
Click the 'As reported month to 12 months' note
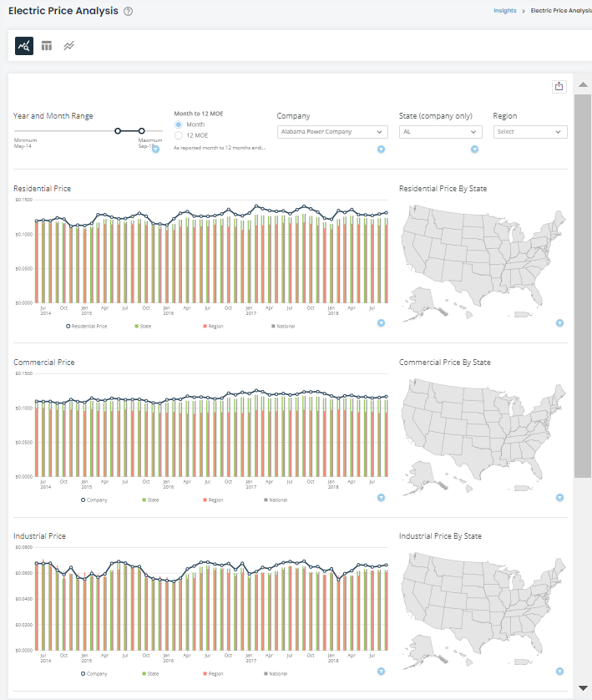click(220, 148)
